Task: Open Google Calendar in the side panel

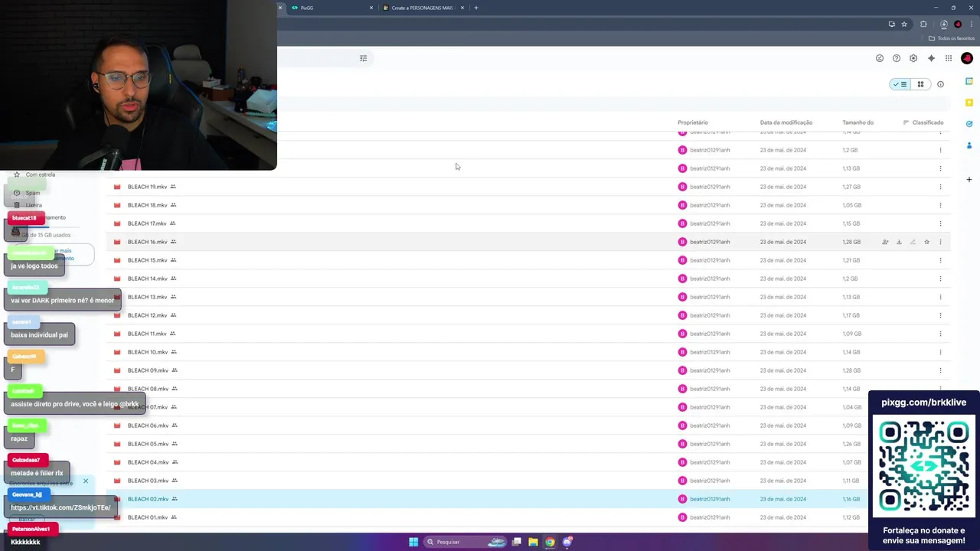Action: coord(969,81)
